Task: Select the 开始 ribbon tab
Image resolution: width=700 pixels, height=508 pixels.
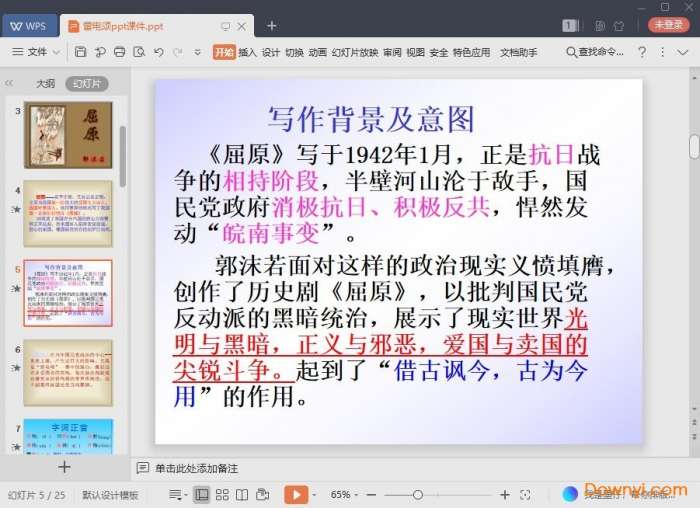Action: (224, 52)
